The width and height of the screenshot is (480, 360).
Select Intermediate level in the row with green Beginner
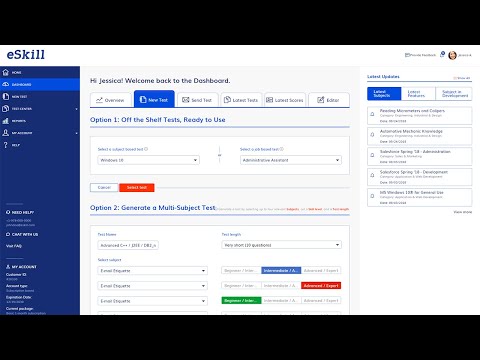pyautogui.click(x=281, y=301)
